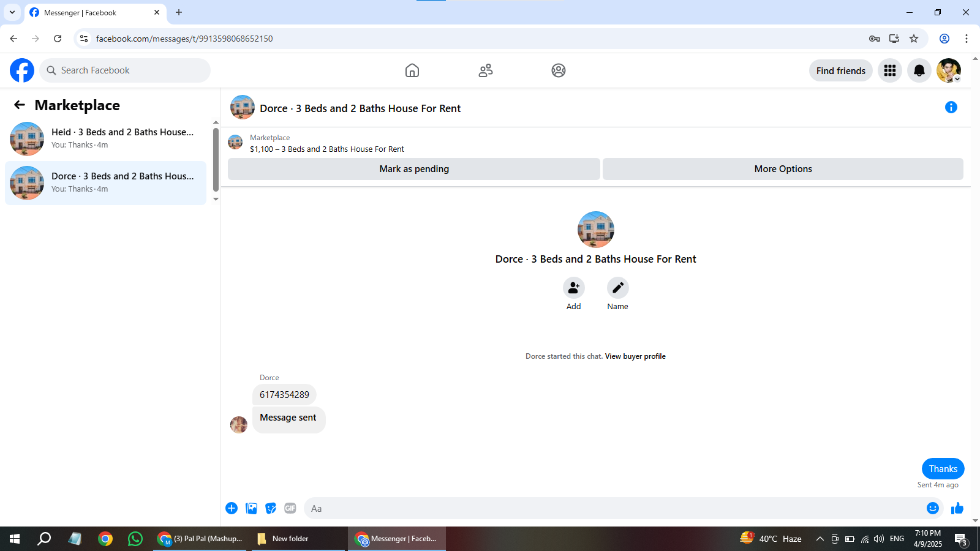
Task: Open the taskbar clock and calendar
Action: (928, 539)
